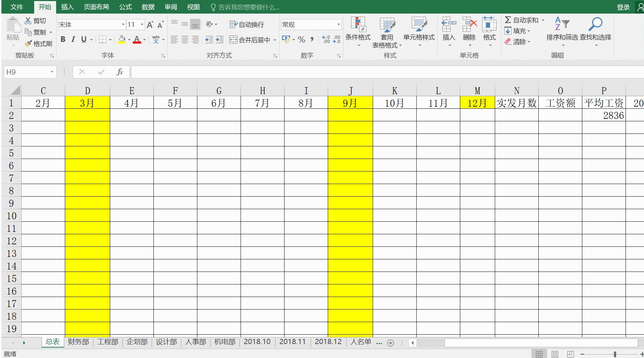644x358 pixels.
Task: Toggle underline formatting
Action: [84, 39]
